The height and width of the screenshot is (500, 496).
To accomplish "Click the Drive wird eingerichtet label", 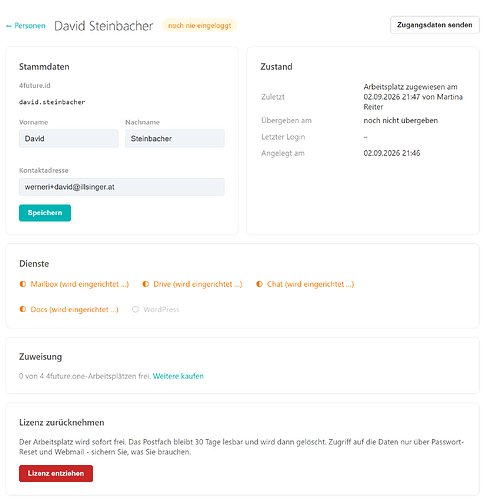I will click(198, 284).
